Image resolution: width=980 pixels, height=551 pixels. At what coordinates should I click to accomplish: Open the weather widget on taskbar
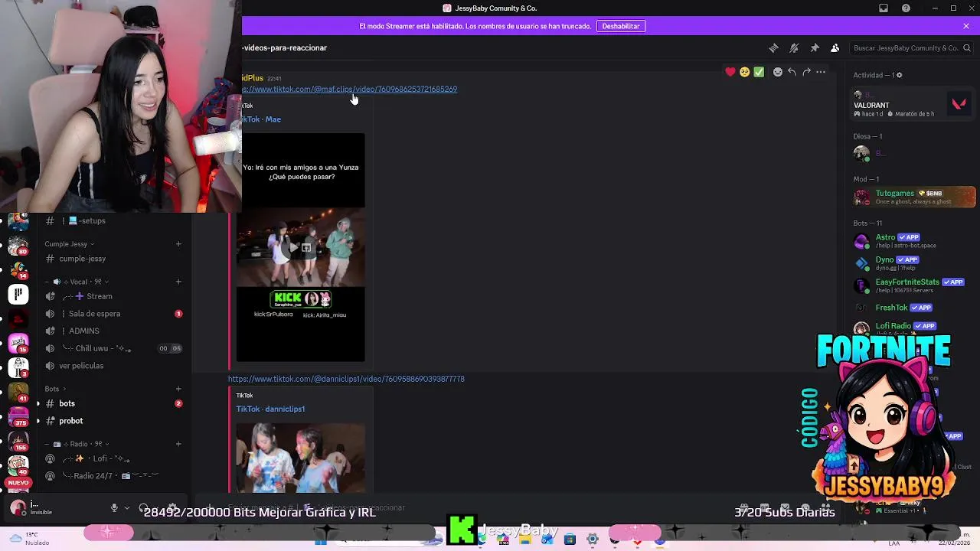pyautogui.click(x=31, y=539)
